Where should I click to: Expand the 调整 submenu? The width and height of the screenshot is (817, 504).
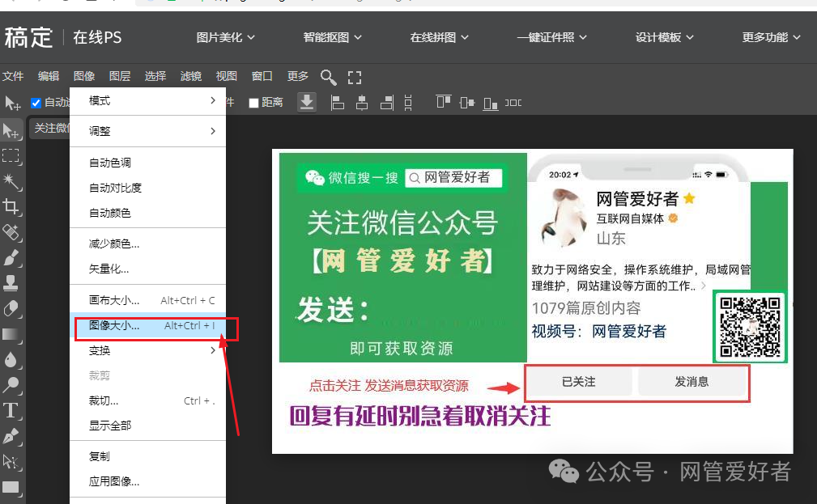click(x=151, y=131)
